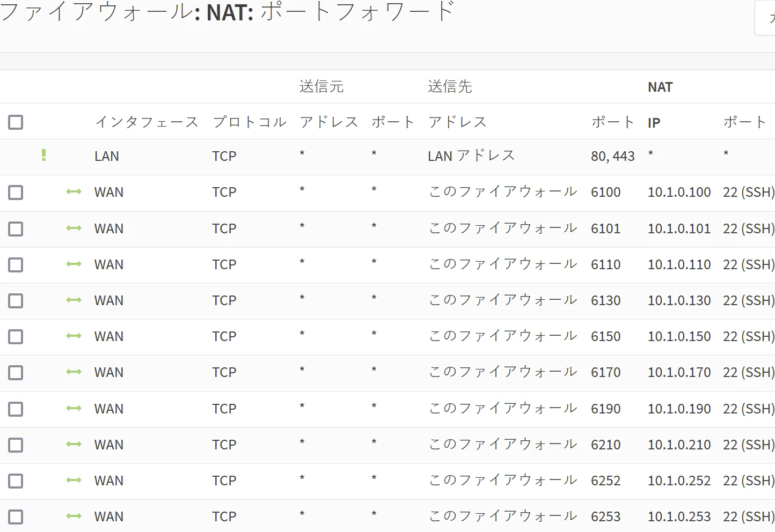The height and width of the screenshot is (532, 775).
Task: Click the page title ファイアウォール: NAT: ポートフォワード
Action: [228, 12]
